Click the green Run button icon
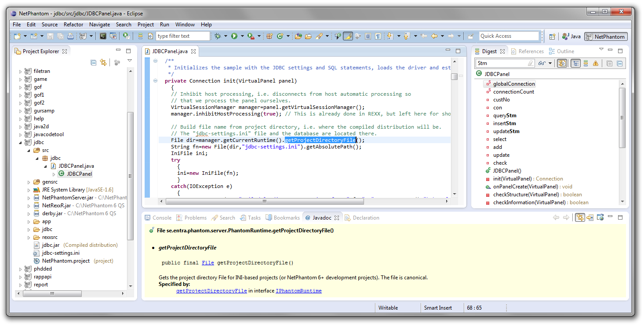 click(234, 36)
